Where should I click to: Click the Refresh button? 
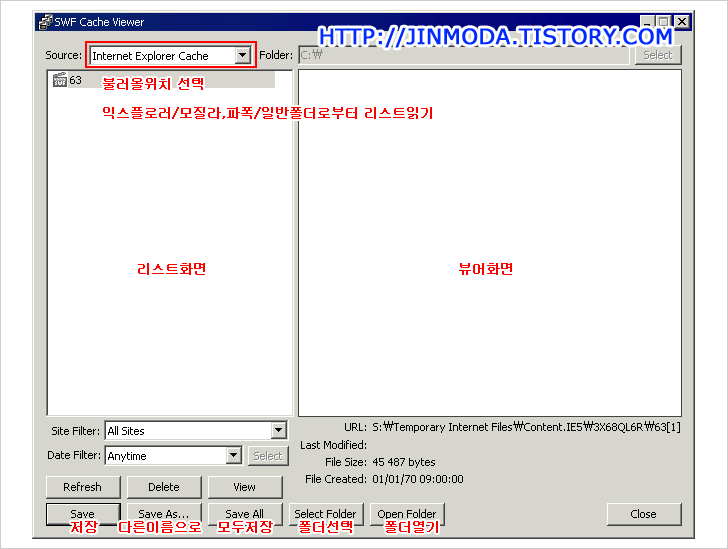pos(83,487)
